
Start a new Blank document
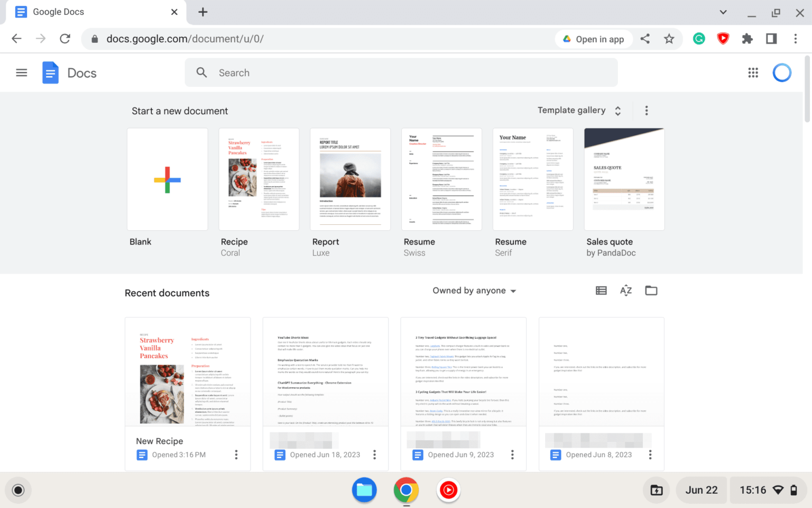pyautogui.click(x=167, y=179)
